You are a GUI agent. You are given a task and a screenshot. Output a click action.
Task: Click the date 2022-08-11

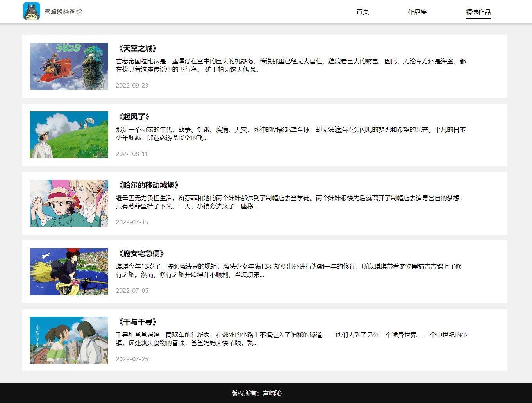(x=132, y=154)
